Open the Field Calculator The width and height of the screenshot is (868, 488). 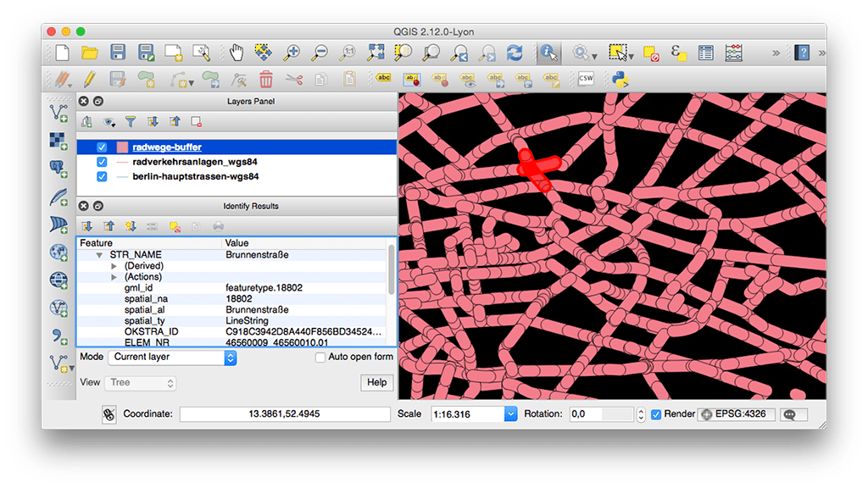point(734,53)
